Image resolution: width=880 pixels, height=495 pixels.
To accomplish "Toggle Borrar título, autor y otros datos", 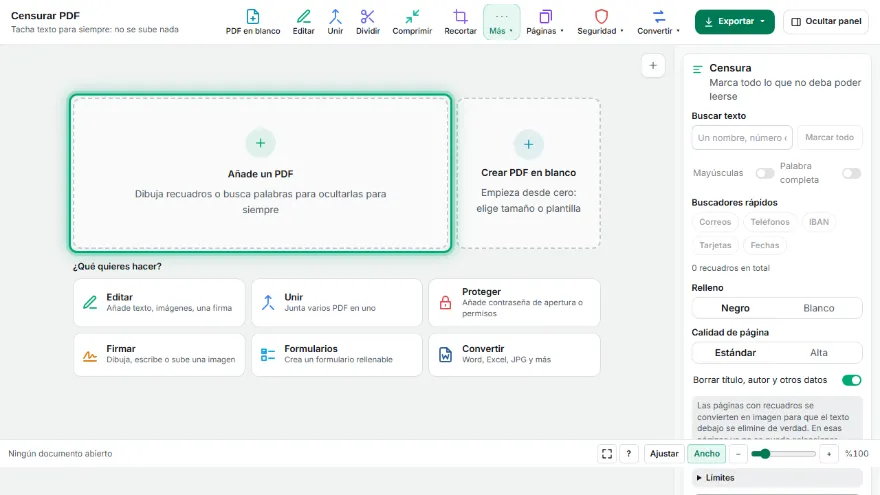I will pos(851,380).
